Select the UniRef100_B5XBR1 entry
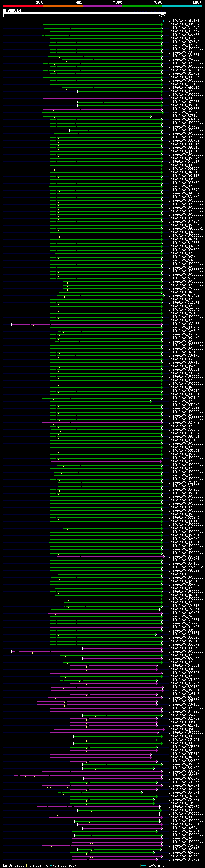205x868 pixels. (184, 792)
